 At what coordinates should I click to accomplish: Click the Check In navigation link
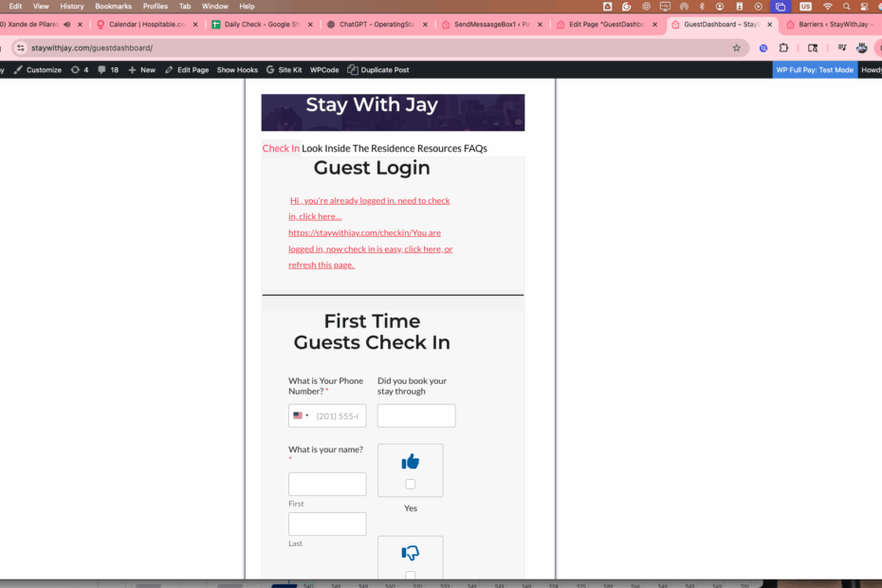click(281, 148)
